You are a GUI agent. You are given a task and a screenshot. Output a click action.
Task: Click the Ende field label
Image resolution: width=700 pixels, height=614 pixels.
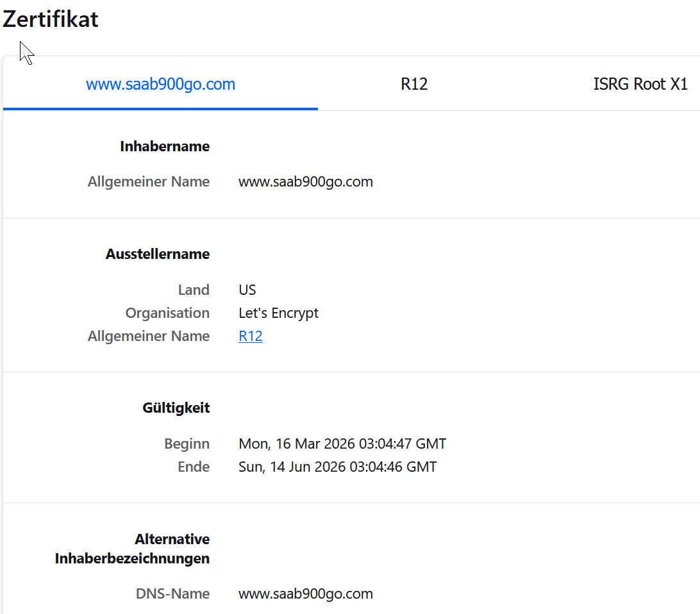194,467
